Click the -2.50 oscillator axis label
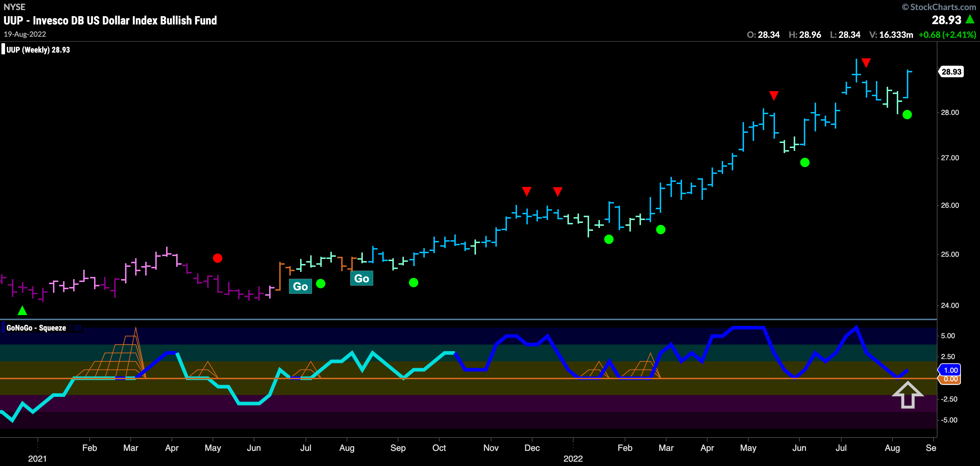 tap(949, 399)
